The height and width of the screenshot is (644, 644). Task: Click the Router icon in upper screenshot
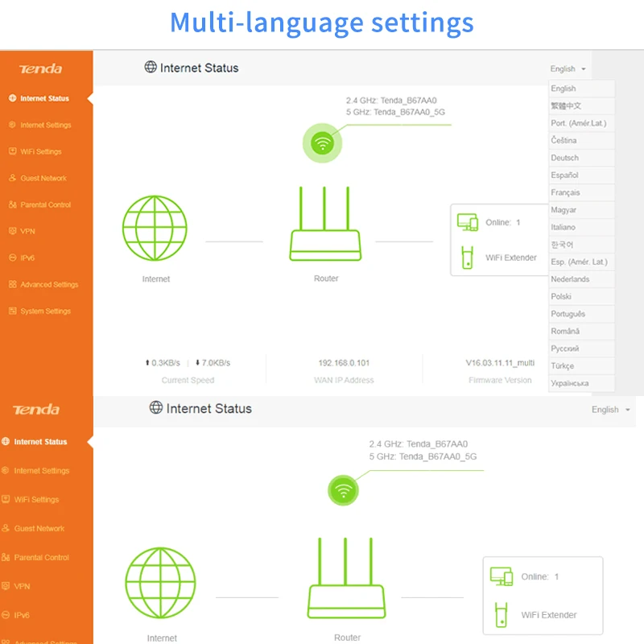325,224
